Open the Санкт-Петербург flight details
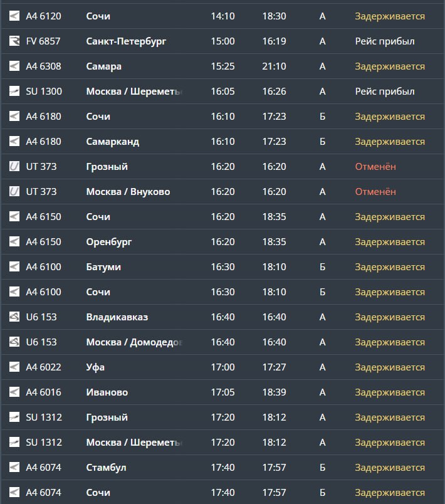This screenshot has height=504, width=445. click(126, 41)
